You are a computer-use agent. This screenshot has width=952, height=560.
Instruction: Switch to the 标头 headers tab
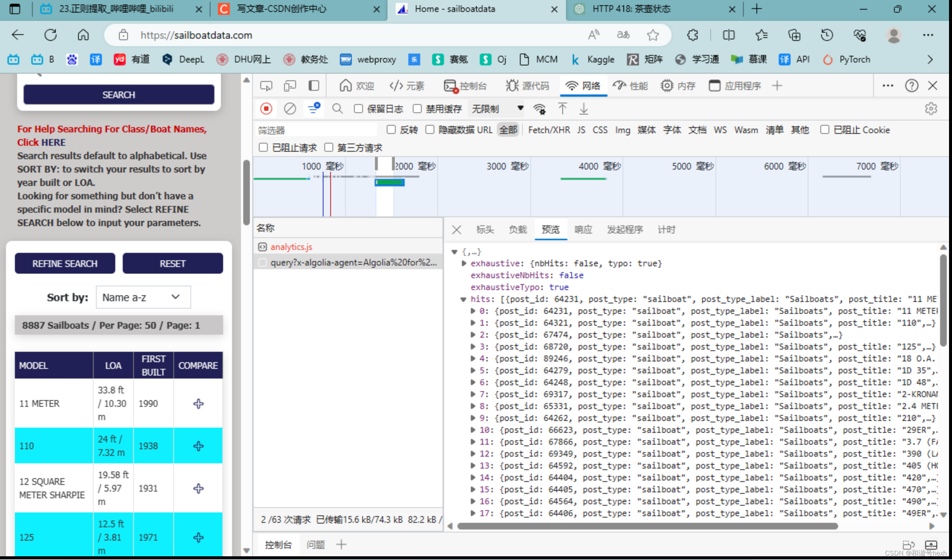(x=485, y=229)
